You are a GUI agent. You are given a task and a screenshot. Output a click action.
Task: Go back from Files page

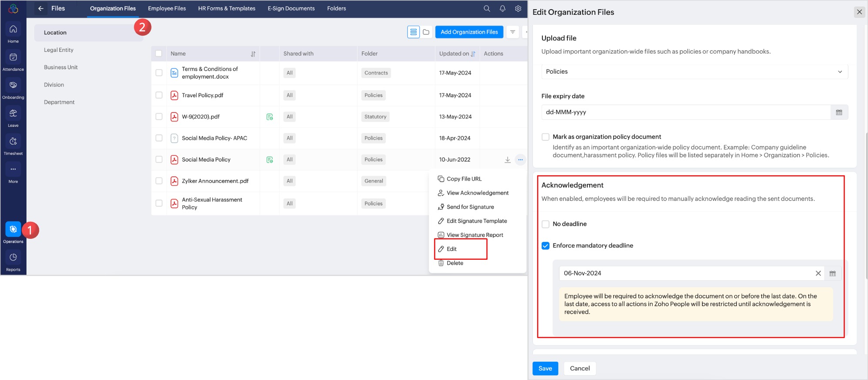pyautogui.click(x=41, y=8)
